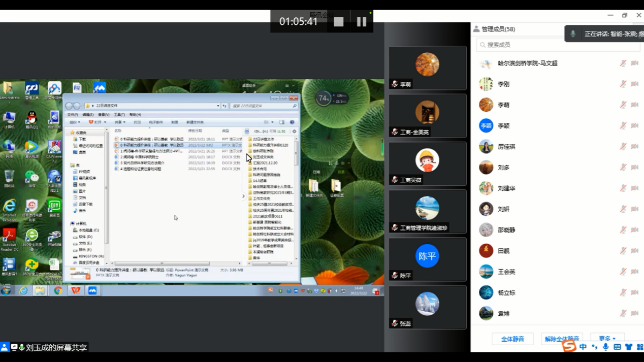Open the 更多 dropdown in member panel
The height and width of the screenshot is (362, 644).
pyautogui.click(x=607, y=339)
